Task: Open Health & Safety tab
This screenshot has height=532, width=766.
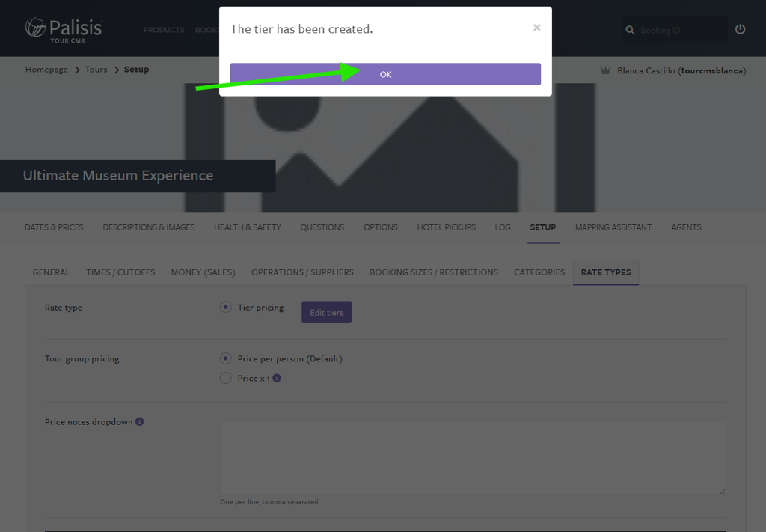Action: click(x=247, y=227)
